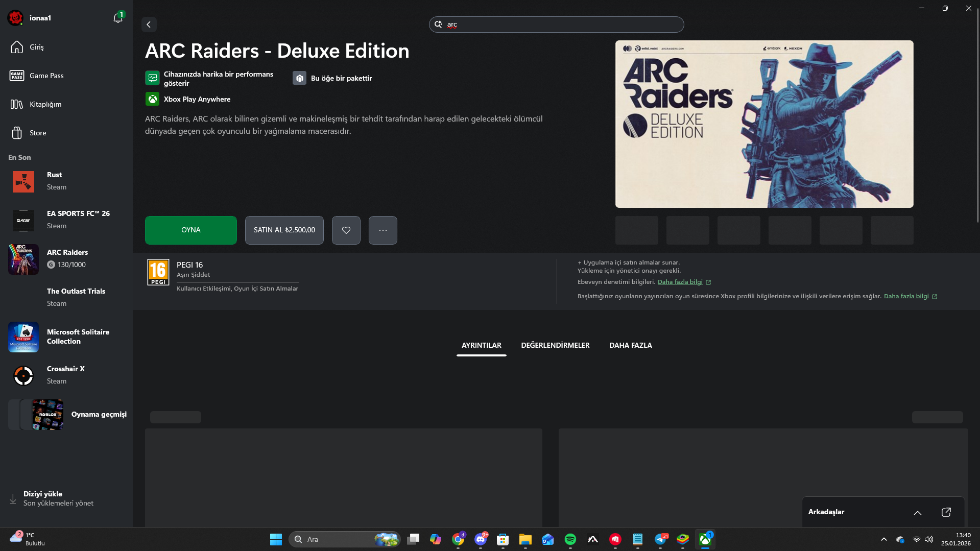Click the Notepad icon on the taskbar

(x=638, y=539)
